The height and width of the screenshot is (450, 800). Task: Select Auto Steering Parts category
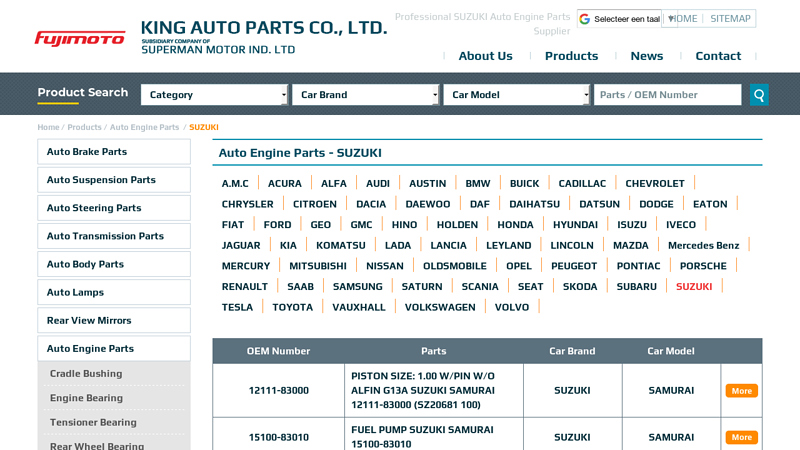pos(114,208)
